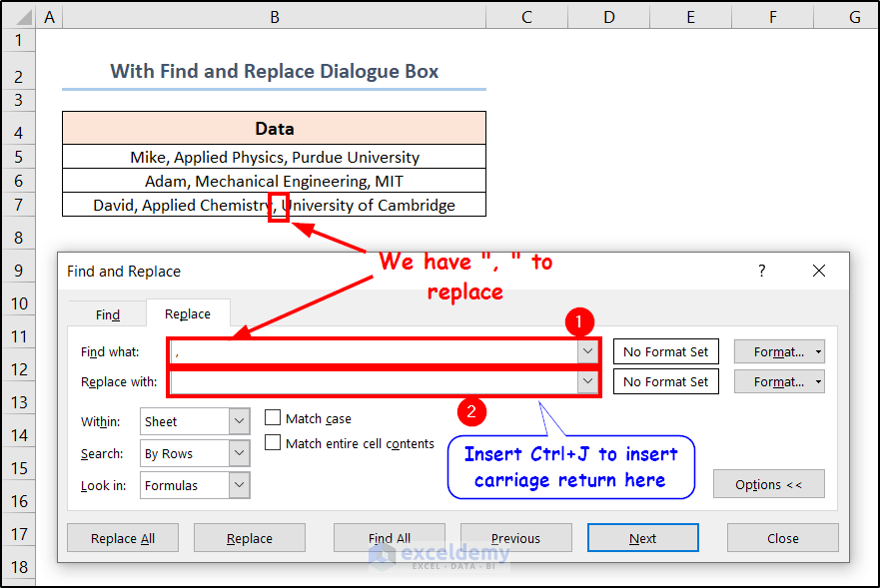
Task: Select cell with Adam, Mechanical Engineering, MIT
Action: (274, 181)
